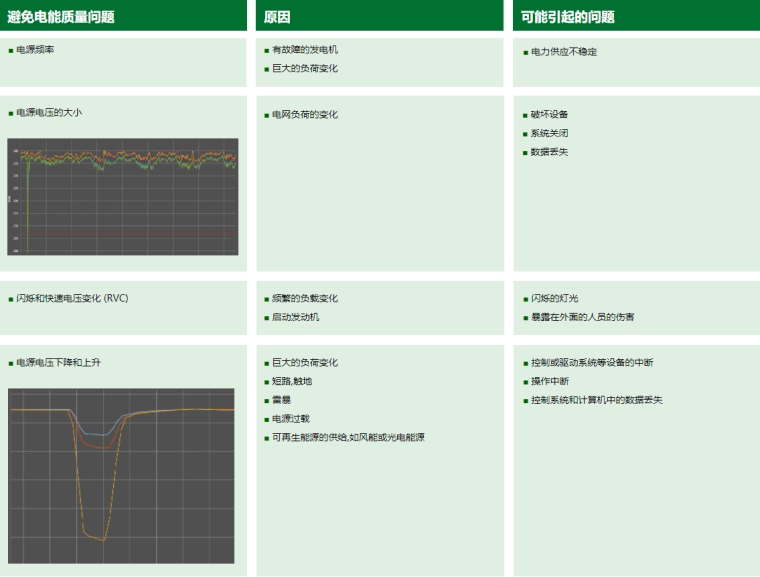Viewport: 760px width, 577px height.
Task: Click the 暴露在外面的人员的伤害 entry
Action: point(582,317)
